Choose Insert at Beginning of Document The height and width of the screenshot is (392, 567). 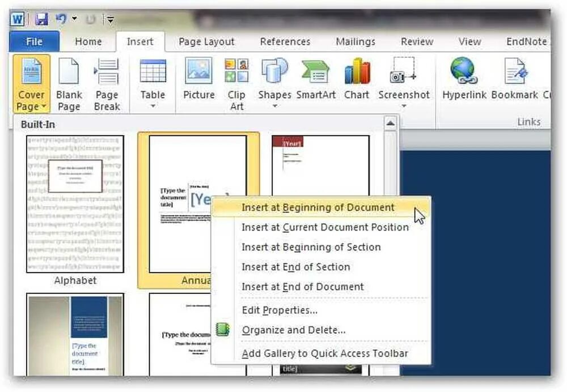tap(321, 207)
